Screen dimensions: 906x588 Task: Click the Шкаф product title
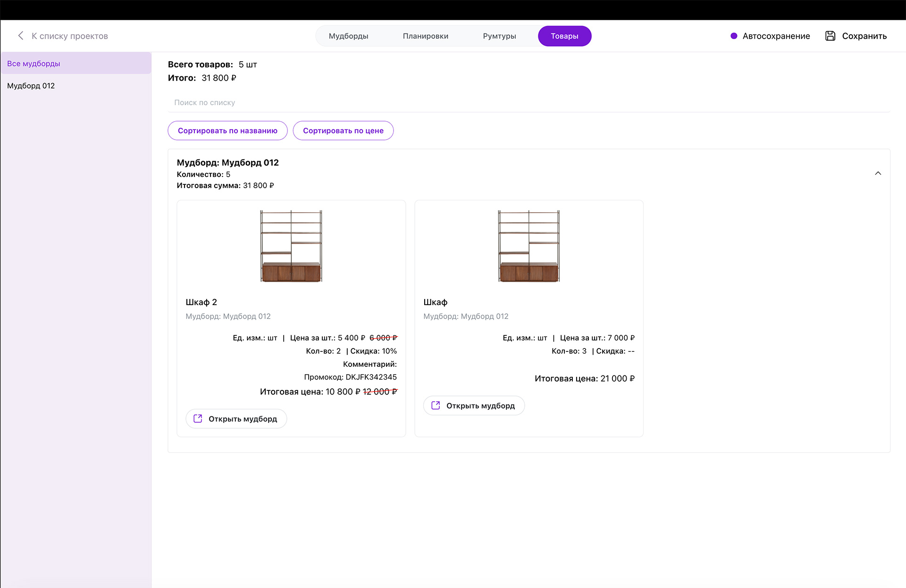[435, 302]
